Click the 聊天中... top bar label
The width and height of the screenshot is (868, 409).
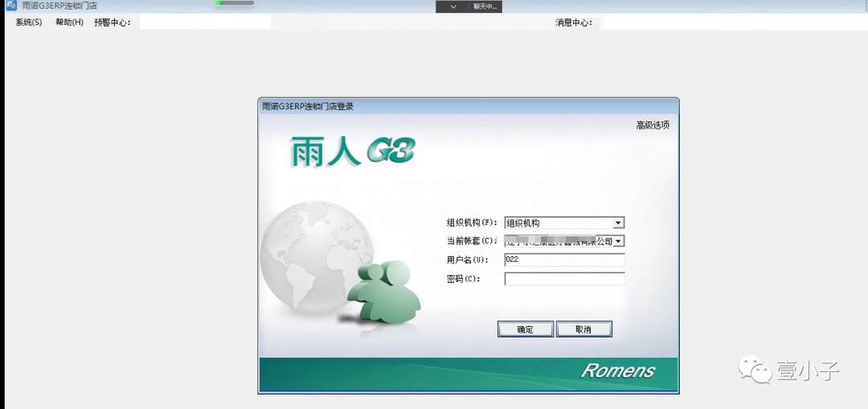(x=485, y=6)
